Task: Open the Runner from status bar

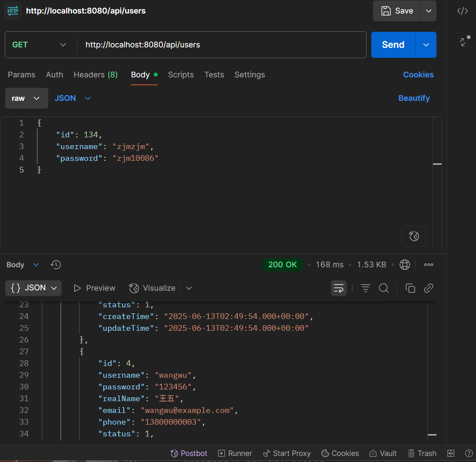Action: click(235, 453)
